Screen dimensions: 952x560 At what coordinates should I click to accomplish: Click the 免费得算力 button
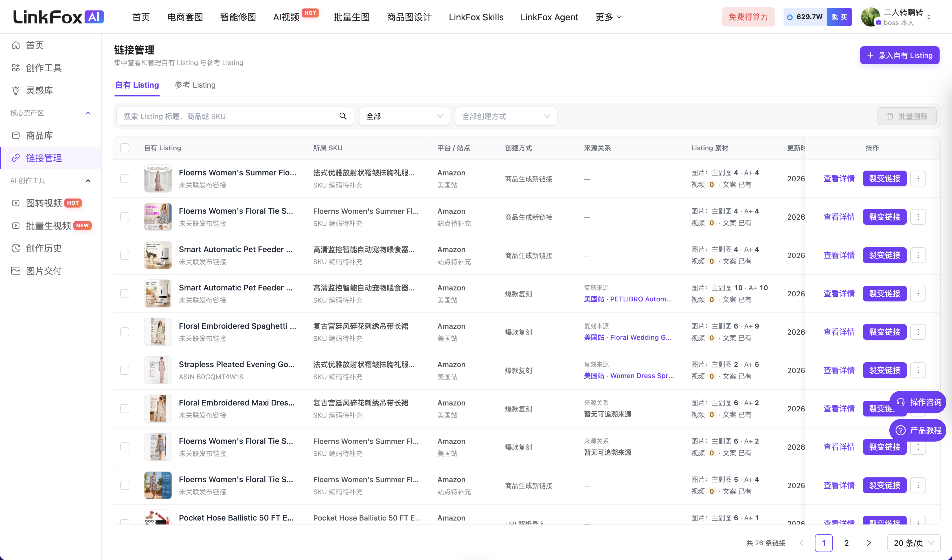click(748, 17)
